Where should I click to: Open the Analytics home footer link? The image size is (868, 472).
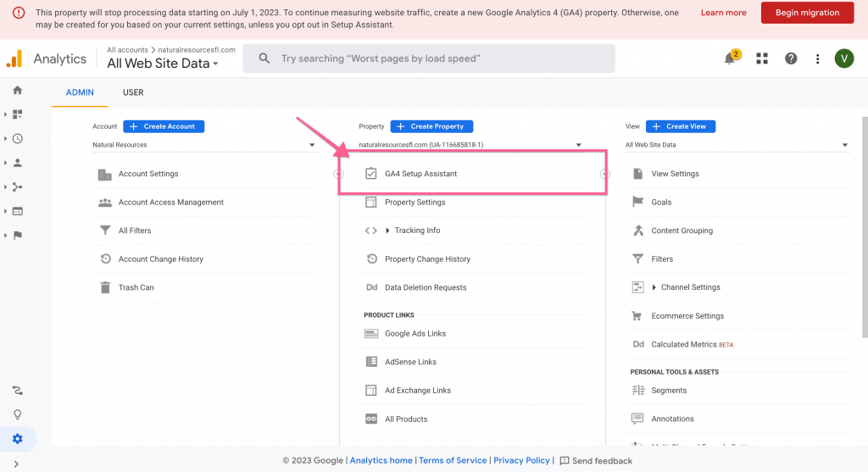click(x=381, y=460)
